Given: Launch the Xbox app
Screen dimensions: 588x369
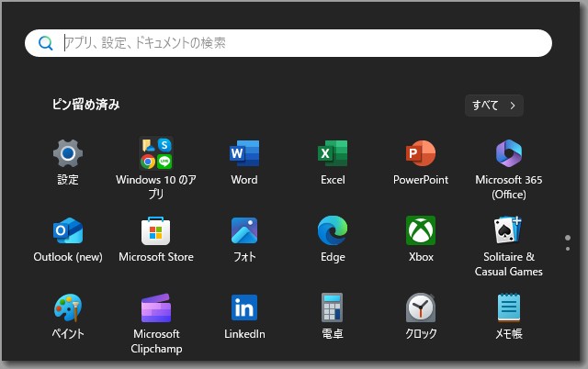Looking at the screenshot, I should click(421, 240).
